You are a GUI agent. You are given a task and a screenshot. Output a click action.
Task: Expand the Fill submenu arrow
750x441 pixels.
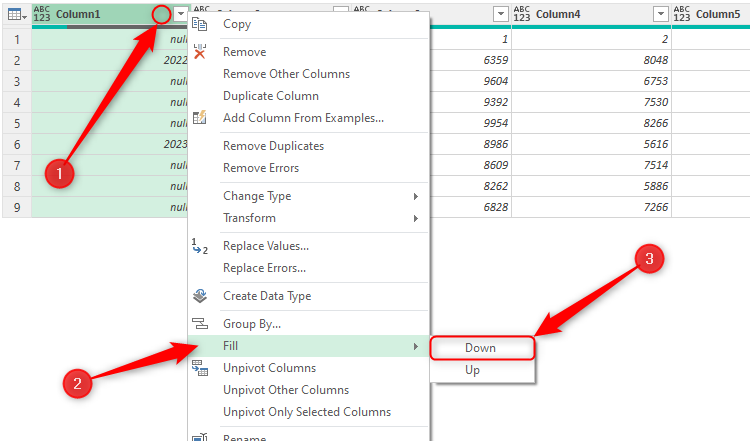pos(416,346)
